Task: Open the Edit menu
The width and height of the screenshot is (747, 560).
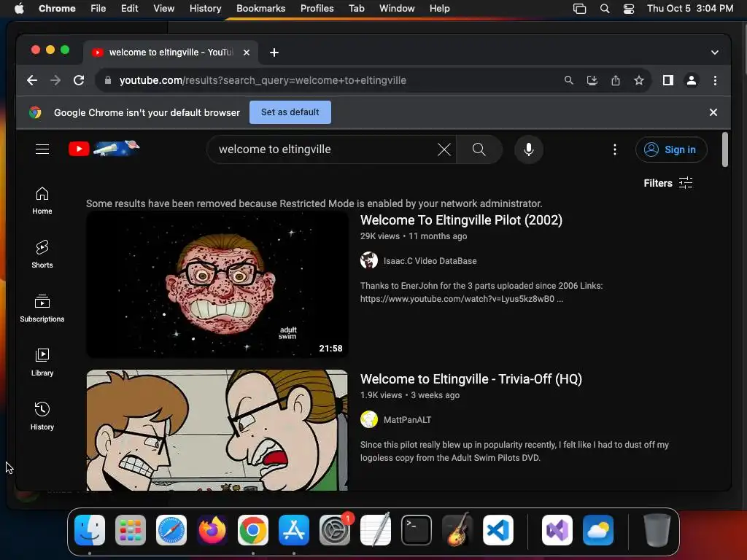Action: click(129, 9)
